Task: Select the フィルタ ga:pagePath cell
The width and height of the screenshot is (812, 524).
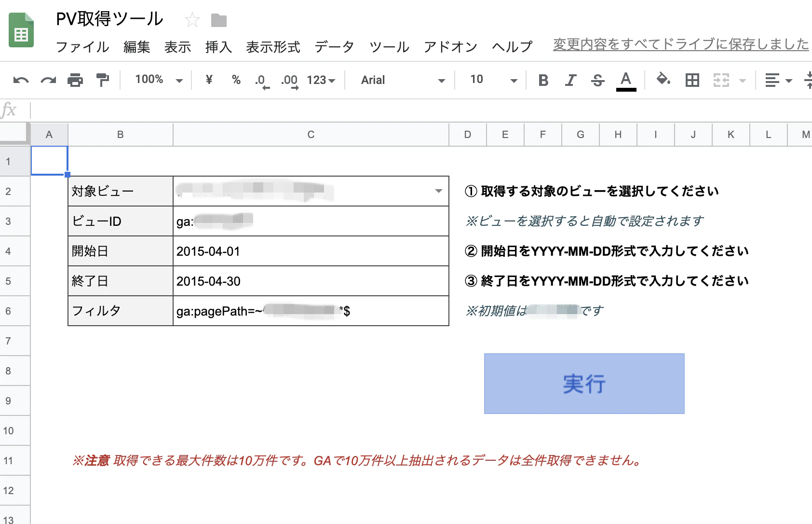Action: coord(311,311)
